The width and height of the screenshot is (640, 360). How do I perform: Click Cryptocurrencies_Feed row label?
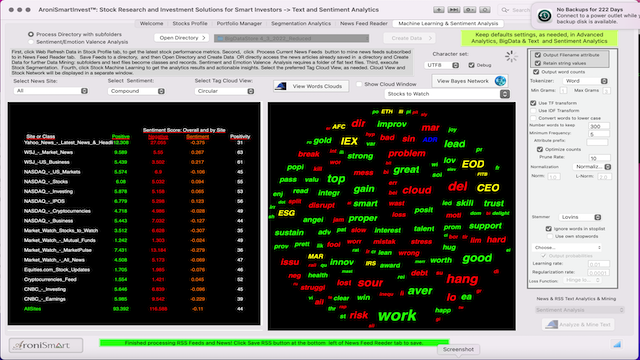click(50, 280)
